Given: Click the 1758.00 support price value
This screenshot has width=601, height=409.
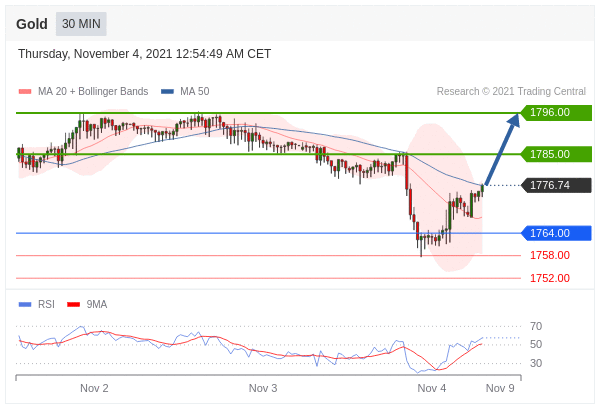Looking at the screenshot, I should 550,255.
